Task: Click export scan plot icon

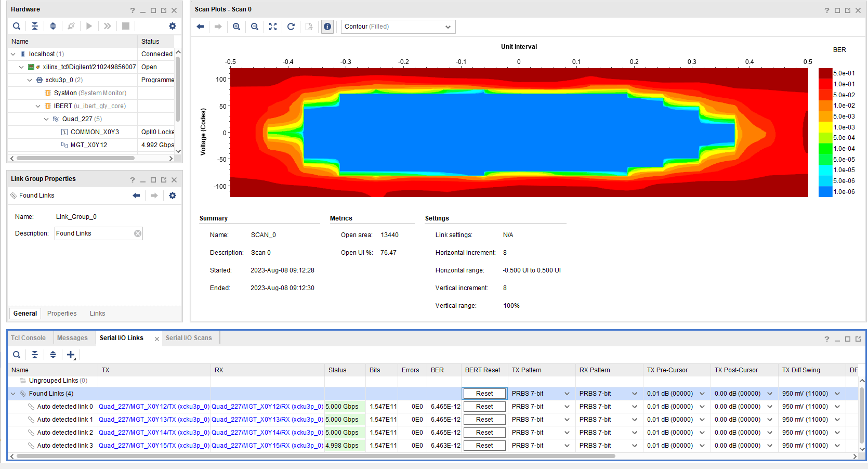Action: point(309,27)
